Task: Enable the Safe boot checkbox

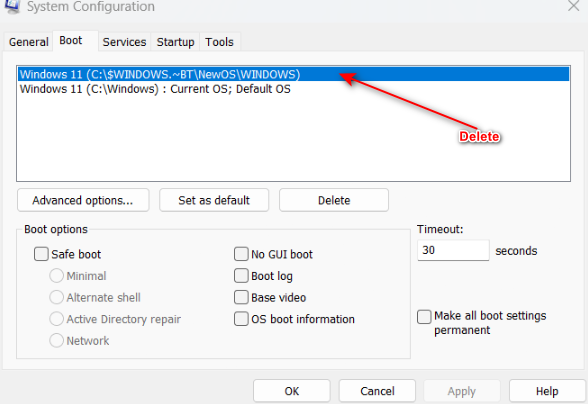Action: click(x=41, y=254)
